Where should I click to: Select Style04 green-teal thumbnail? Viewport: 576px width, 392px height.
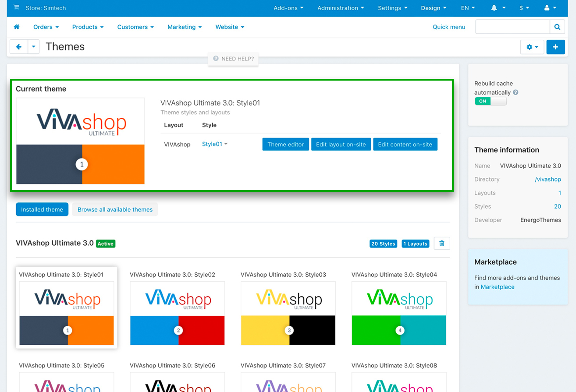(x=399, y=313)
